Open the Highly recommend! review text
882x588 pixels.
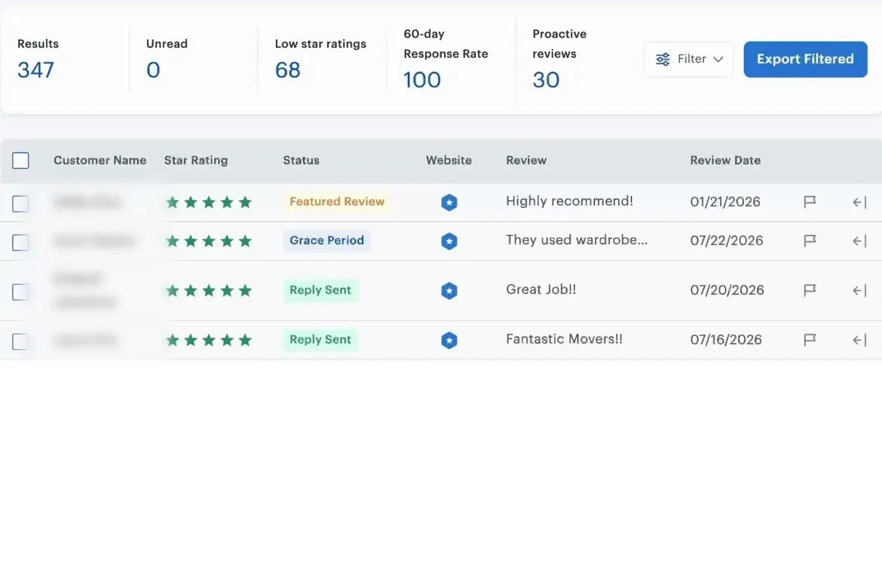569,201
